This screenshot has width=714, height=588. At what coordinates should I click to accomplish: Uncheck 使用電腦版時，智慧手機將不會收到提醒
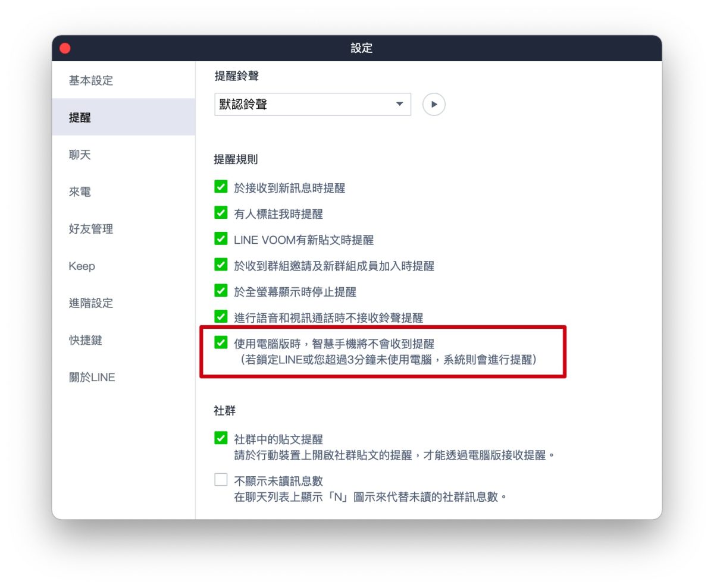click(221, 342)
